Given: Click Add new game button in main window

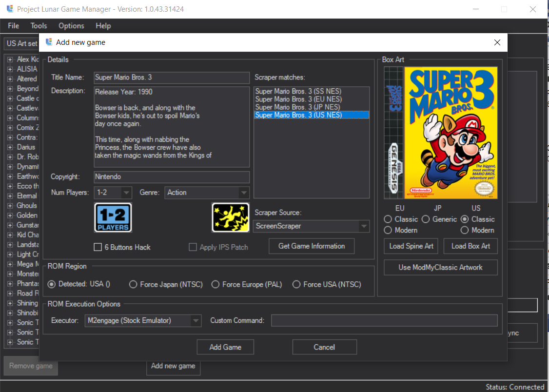Looking at the screenshot, I should tap(173, 368).
